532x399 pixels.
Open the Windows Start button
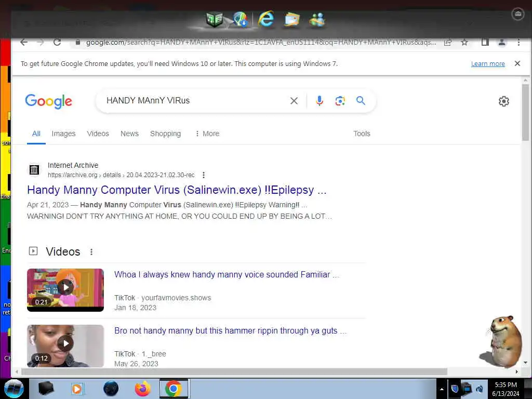pos(14,389)
